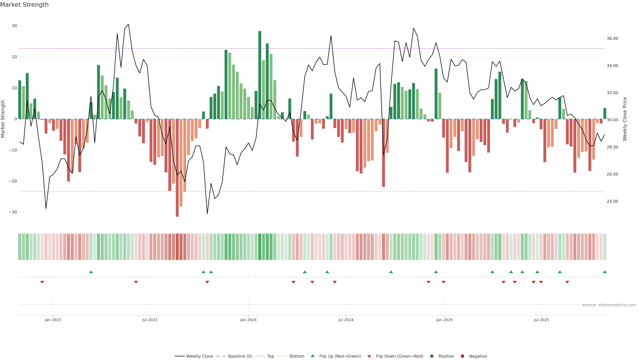Click the first red flip-down triangle marker
This screenshot has width=644, height=362.
tap(42, 282)
